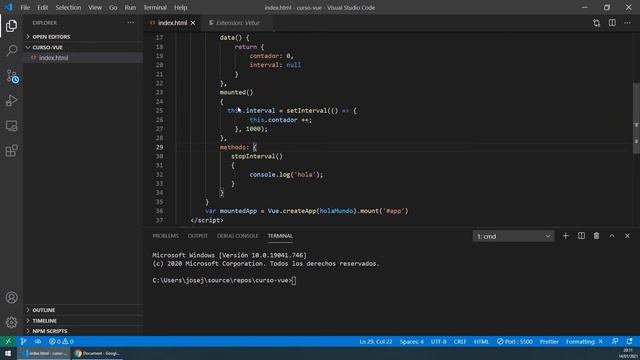Select index.html in the file explorer

pyautogui.click(x=83, y=58)
